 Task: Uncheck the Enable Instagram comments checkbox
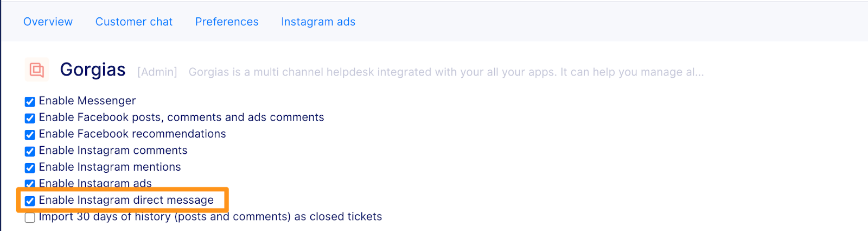tap(30, 151)
